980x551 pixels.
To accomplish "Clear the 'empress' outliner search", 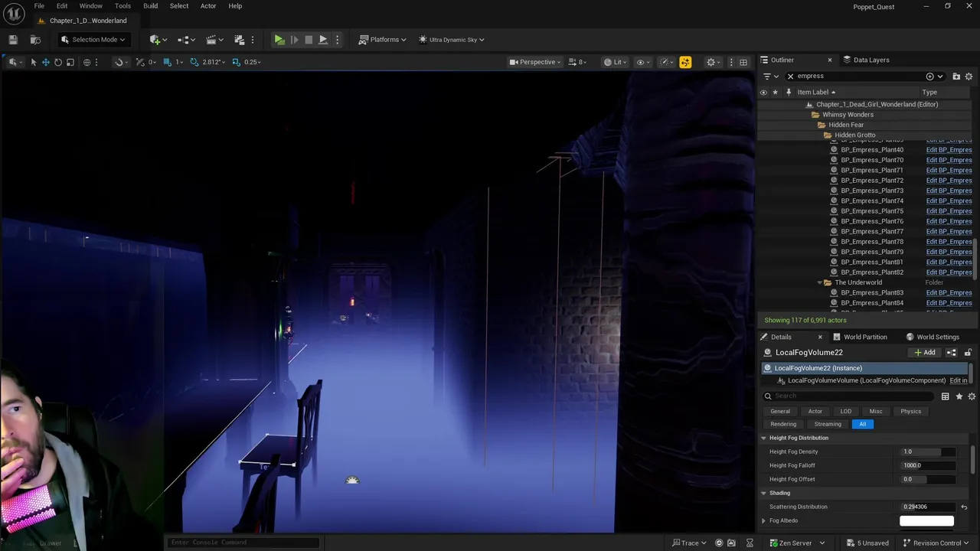I will click(x=790, y=77).
